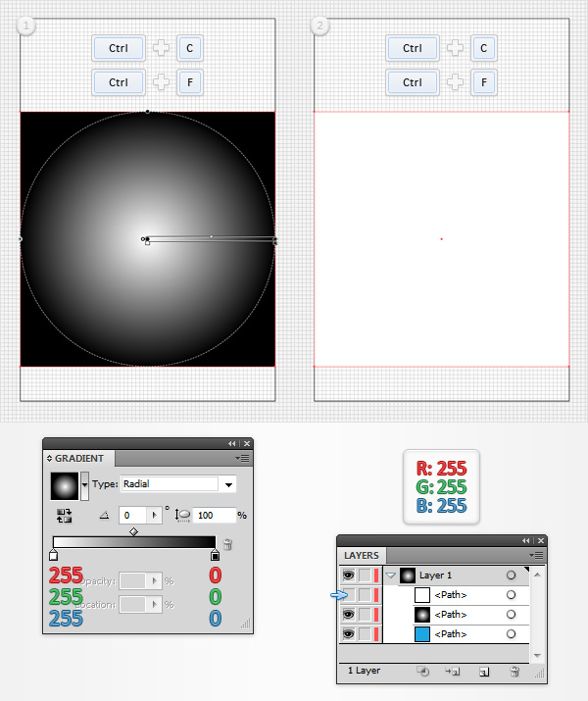The width and height of the screenshot is (588, 701).
Task: Select the GRADIENT panel tab
Action: (x=79, y=458)
